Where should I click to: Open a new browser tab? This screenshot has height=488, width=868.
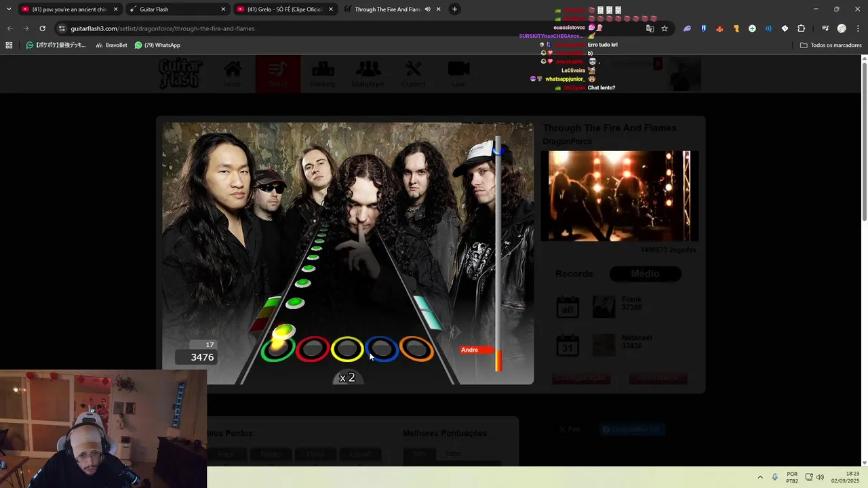pos(454,9)
